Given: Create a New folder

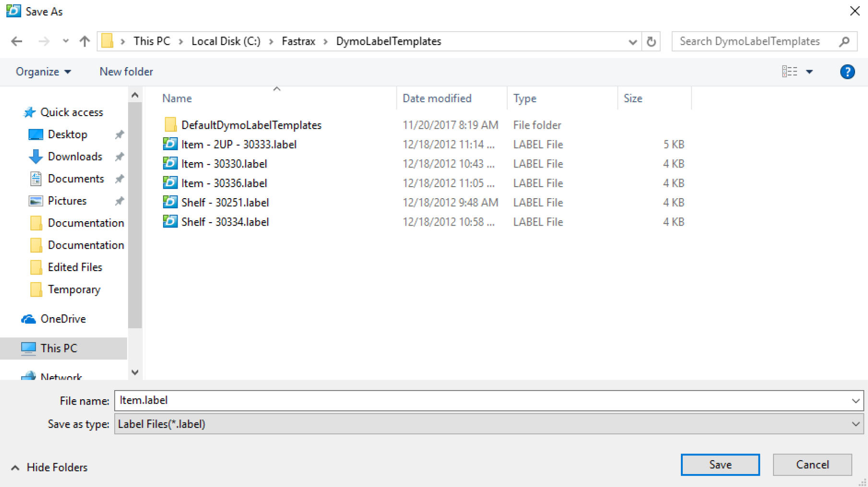Looking at the screenshot, I should point(126,71).
